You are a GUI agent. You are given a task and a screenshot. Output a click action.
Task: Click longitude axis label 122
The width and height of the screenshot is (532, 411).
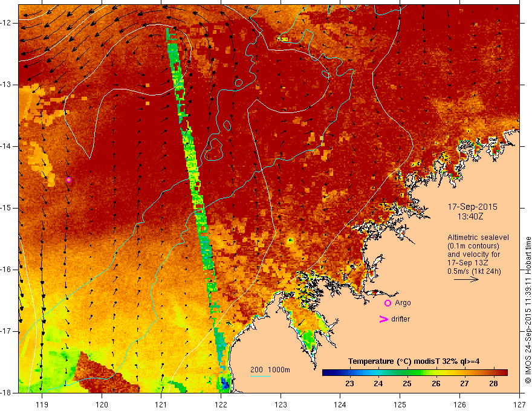pos(221,404)
